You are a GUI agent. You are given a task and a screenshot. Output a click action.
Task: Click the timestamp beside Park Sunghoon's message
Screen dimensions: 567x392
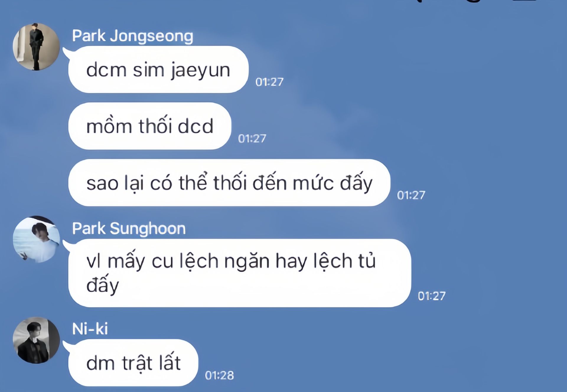[432, 296]
